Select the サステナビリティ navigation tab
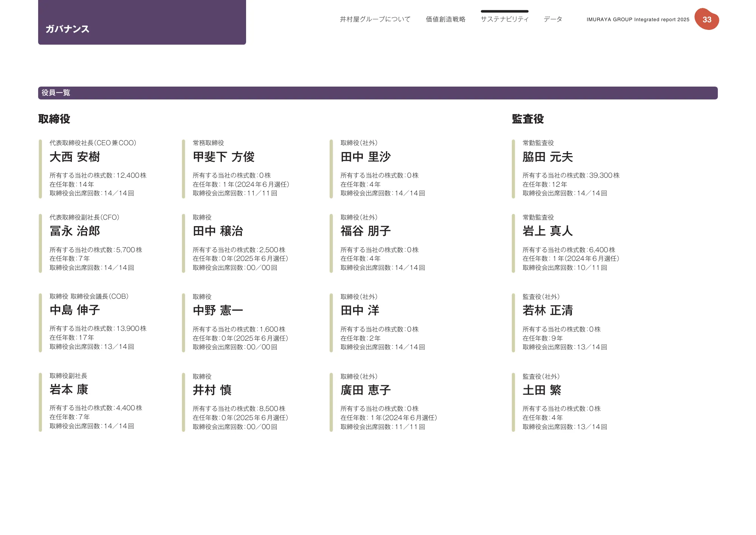Viewport: 756px width, 535px height. pos(505,19)
